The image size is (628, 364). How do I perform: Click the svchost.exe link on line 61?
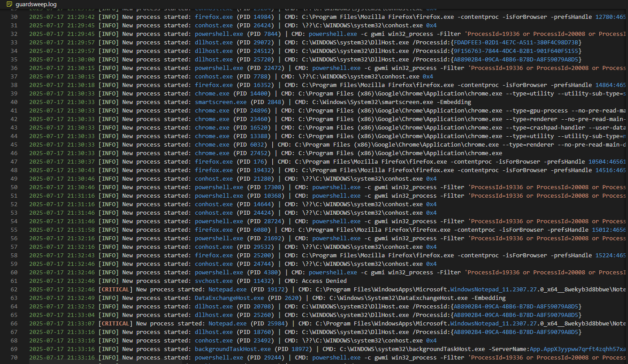click(214, 281)
